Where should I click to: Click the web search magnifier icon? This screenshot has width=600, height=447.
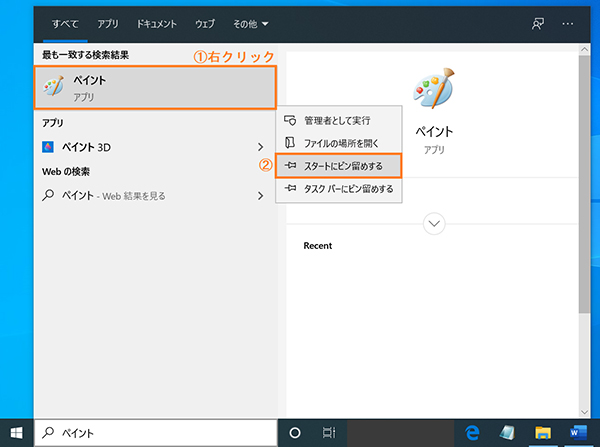pyautogui.click(x=48, y=196)
